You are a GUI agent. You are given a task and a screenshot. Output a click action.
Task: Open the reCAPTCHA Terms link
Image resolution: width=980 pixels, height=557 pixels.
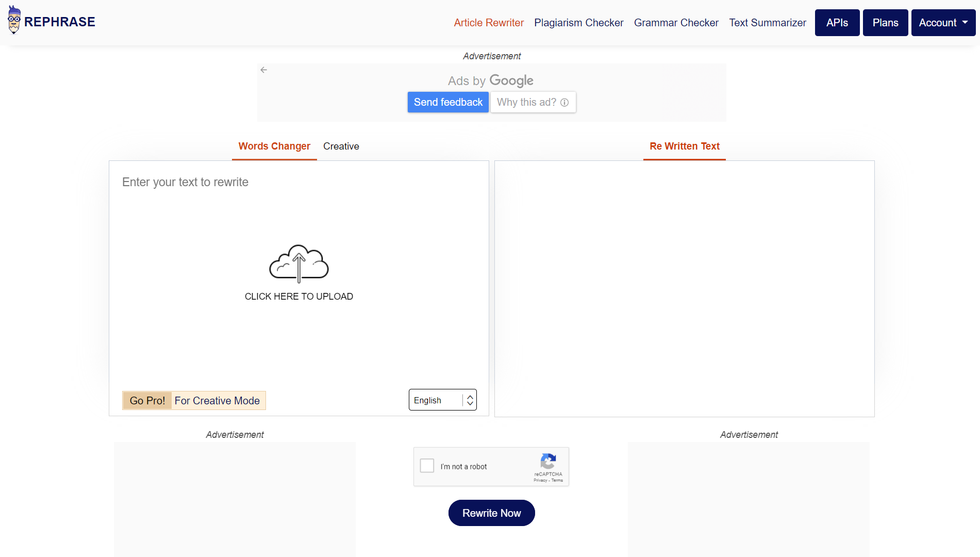[557, 480]
